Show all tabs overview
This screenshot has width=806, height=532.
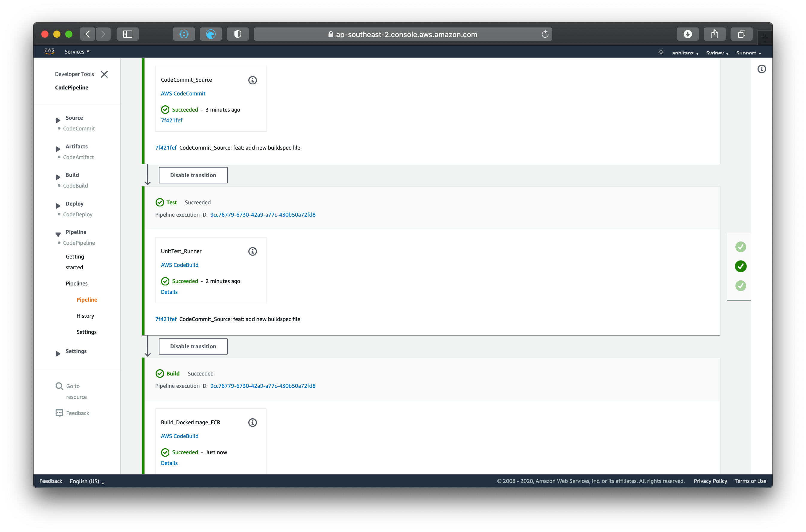pos(742,34)
